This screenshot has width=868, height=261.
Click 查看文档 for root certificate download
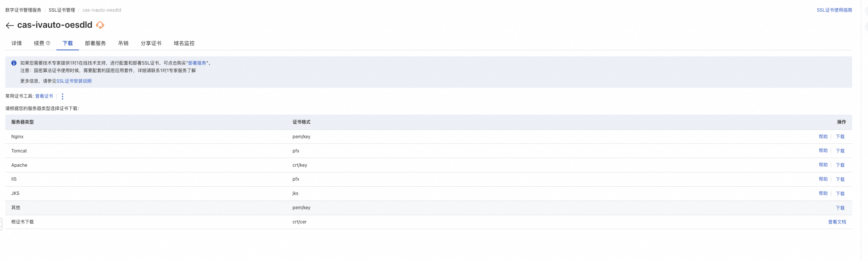coord(837,222)
